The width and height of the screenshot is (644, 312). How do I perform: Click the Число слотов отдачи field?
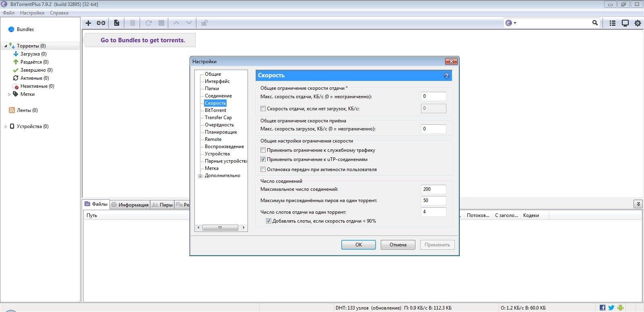[x=433, y=212]
